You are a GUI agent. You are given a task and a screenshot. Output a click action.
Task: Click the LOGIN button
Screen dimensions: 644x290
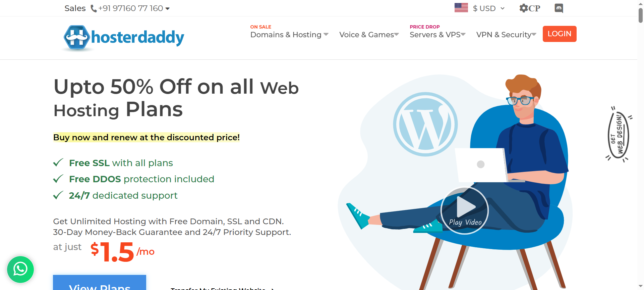click(560, 34)
